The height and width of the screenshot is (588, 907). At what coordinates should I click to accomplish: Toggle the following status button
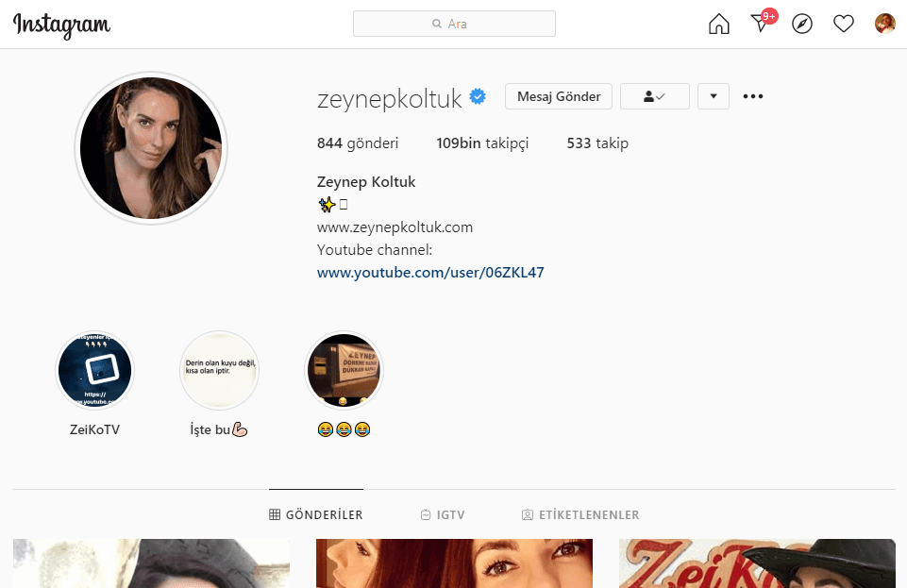pyautogui.click(x=655, y=96)
